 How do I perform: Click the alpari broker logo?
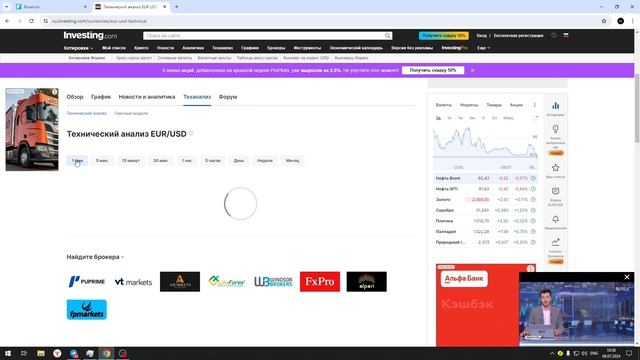[x=367, y=282]
